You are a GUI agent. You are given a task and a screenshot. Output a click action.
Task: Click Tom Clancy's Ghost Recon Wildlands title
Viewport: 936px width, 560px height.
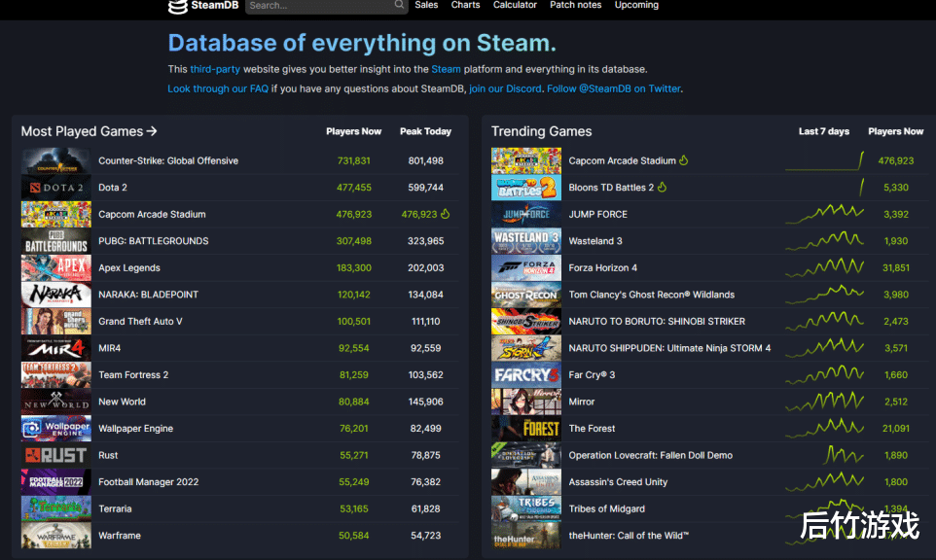(651, 295)
